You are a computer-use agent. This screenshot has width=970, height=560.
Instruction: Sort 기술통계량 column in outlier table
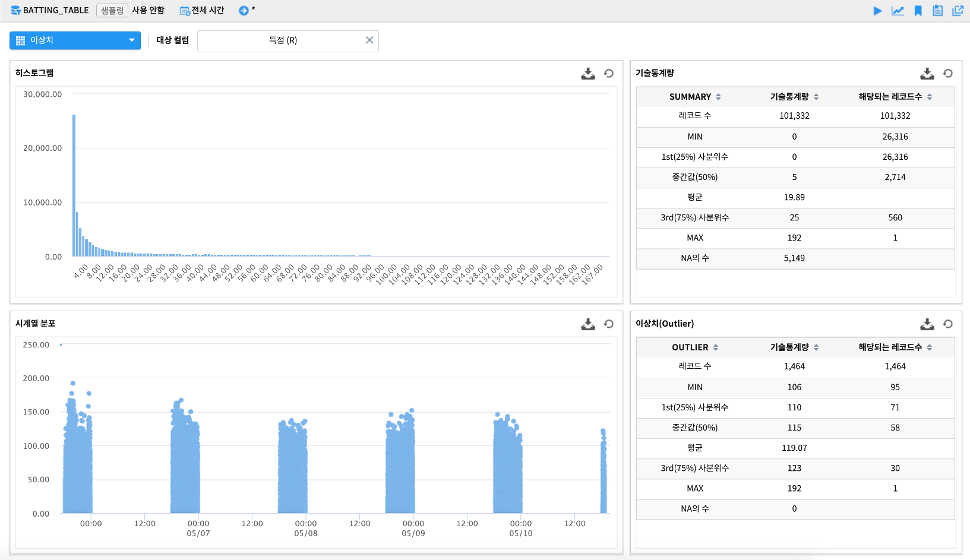(x=794, y=347)
